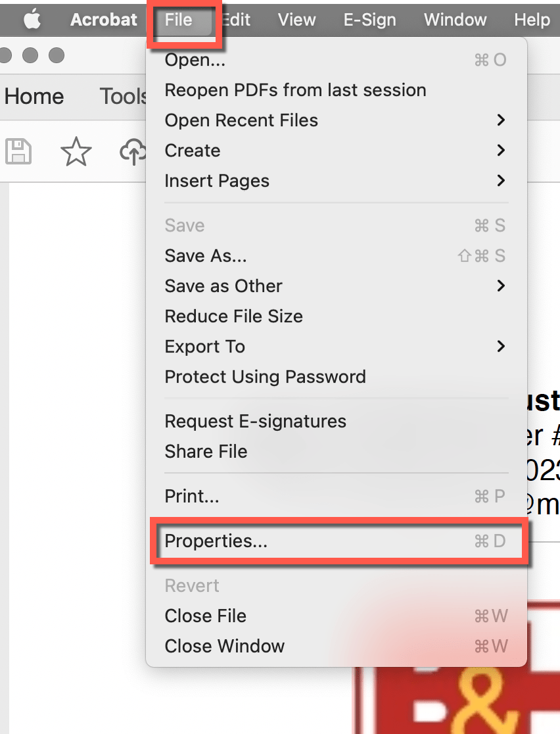Choose Close File menu entry
560x734 pixels.
pyautogui.click(x=205, y=616)
